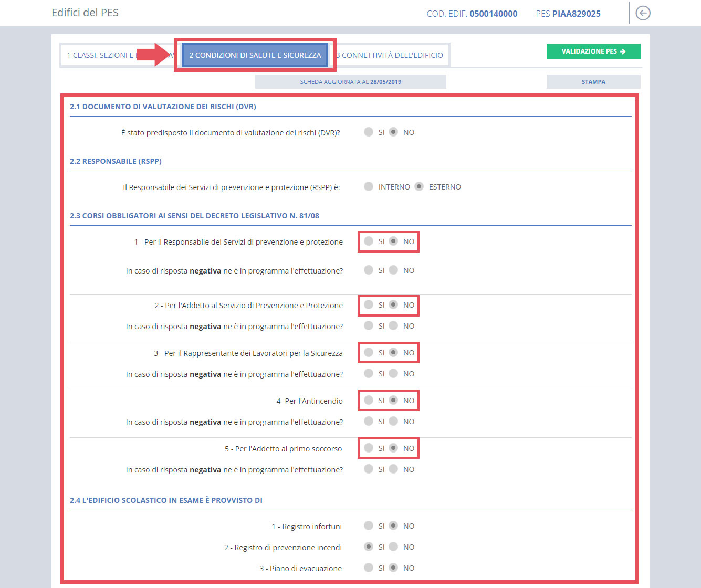The image size is (701, 588).
Task: Choose SI for Rappresentante dei Lavoratori course
Action: coord(369,352)
